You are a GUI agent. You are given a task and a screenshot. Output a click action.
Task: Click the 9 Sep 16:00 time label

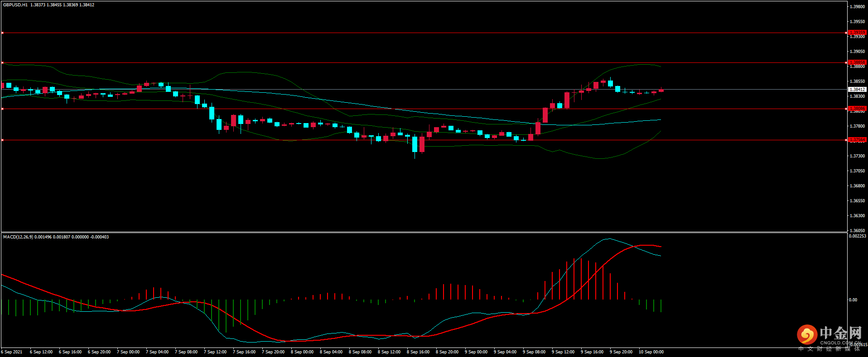point(592,352)
